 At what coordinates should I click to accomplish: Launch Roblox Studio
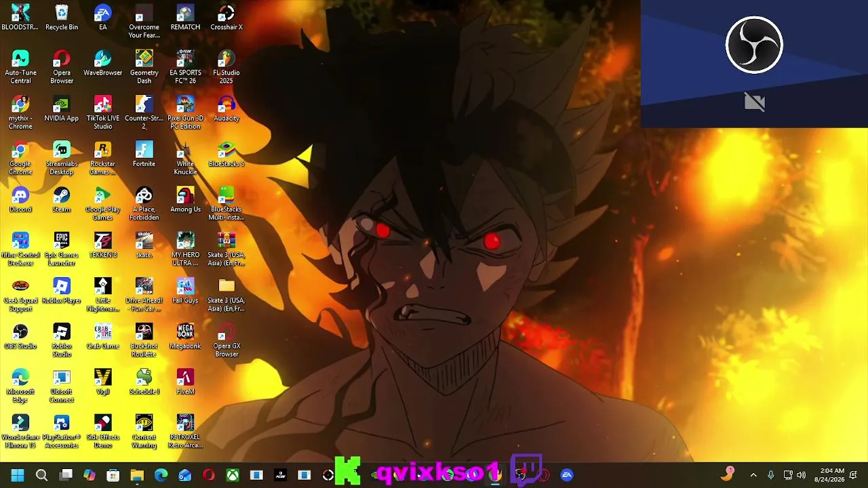pos(62,340)
